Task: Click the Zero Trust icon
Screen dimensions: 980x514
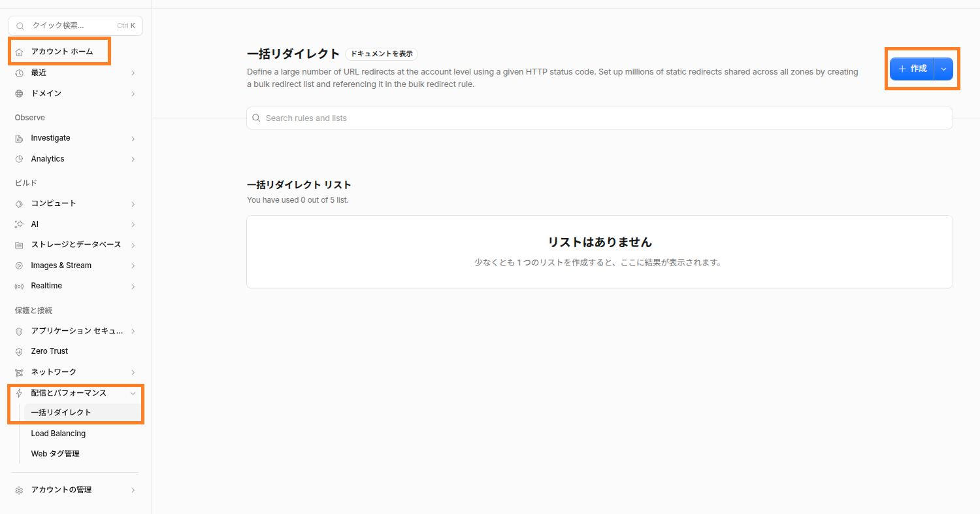Action: (x=19, y=351)
